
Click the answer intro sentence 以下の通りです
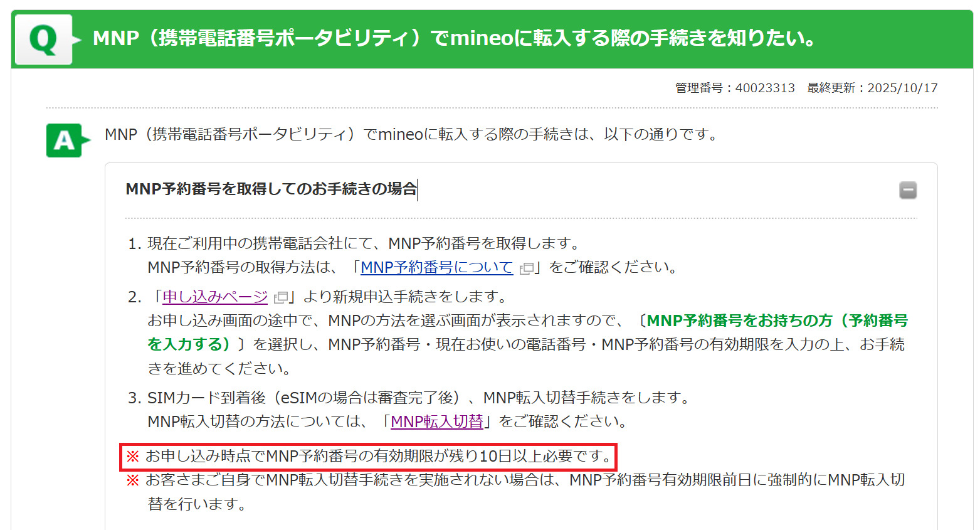[411, 134]
